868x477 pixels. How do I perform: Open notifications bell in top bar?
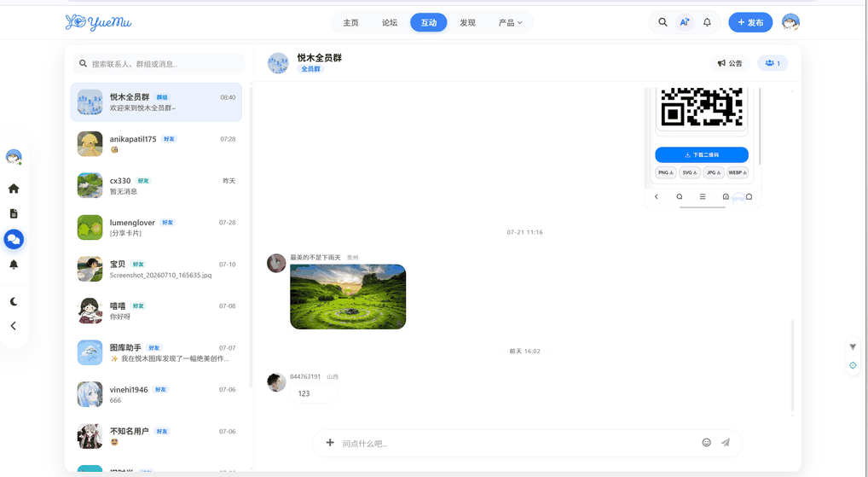[707, 22]
